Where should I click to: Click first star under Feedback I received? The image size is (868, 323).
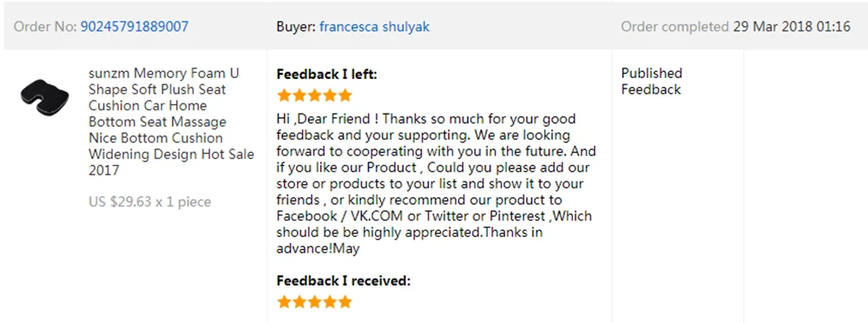pyautogui.click(x=285, y=302)
